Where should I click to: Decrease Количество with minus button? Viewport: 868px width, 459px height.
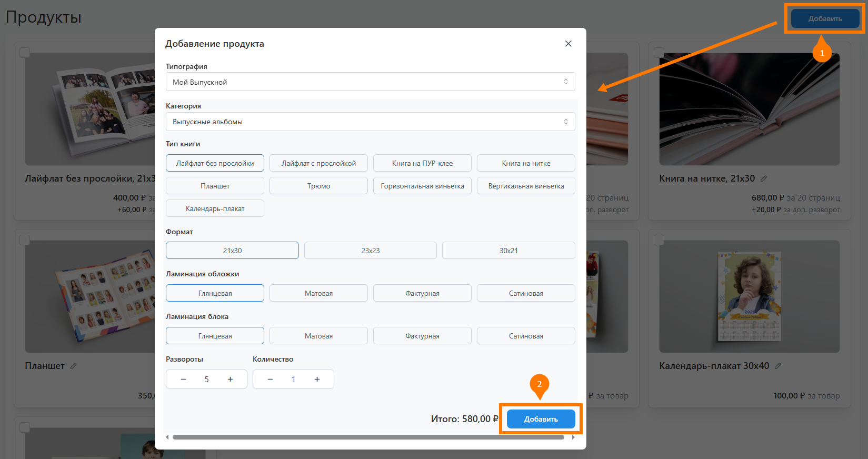point(270,380)
